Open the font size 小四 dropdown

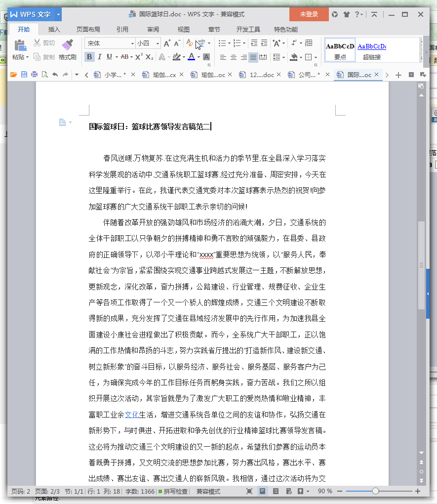tap(158, 43)
